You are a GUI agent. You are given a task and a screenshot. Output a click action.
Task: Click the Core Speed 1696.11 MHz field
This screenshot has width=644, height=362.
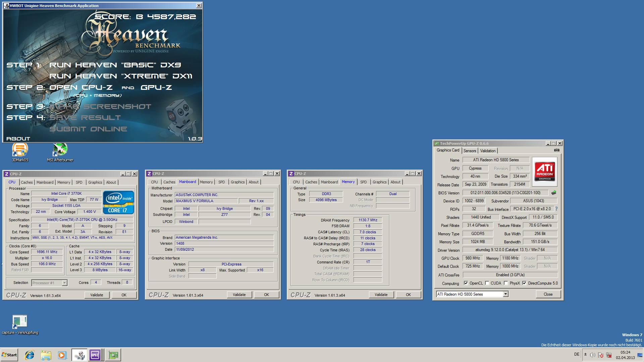pyautogui.click(x=47, y=252)
